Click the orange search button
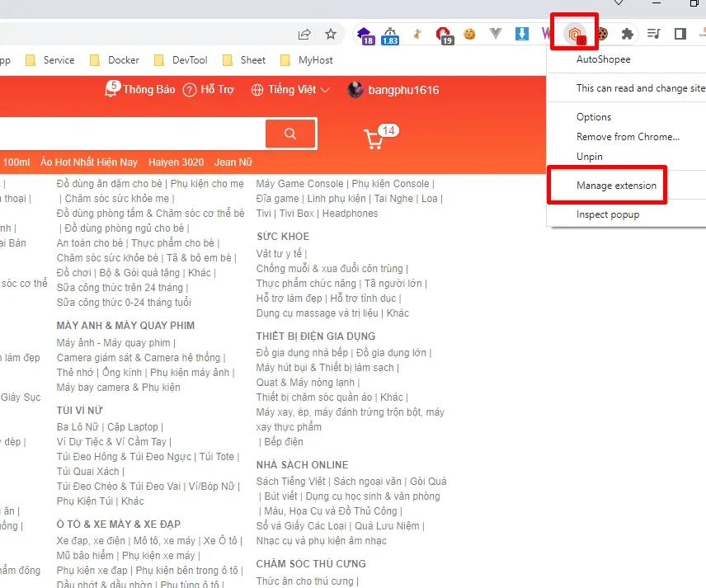The height and width of the screenshot is (588, 706). [x=290, y=134]
